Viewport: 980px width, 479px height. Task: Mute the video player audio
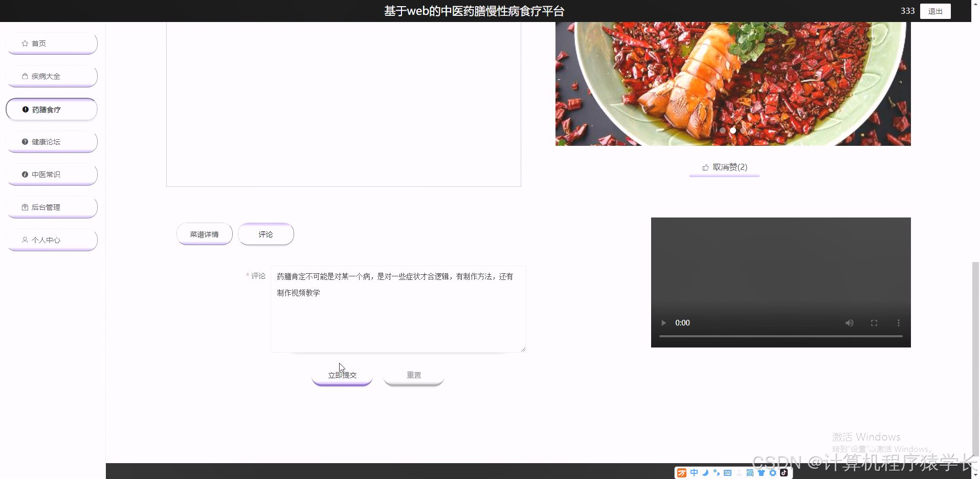coord(850,322)
